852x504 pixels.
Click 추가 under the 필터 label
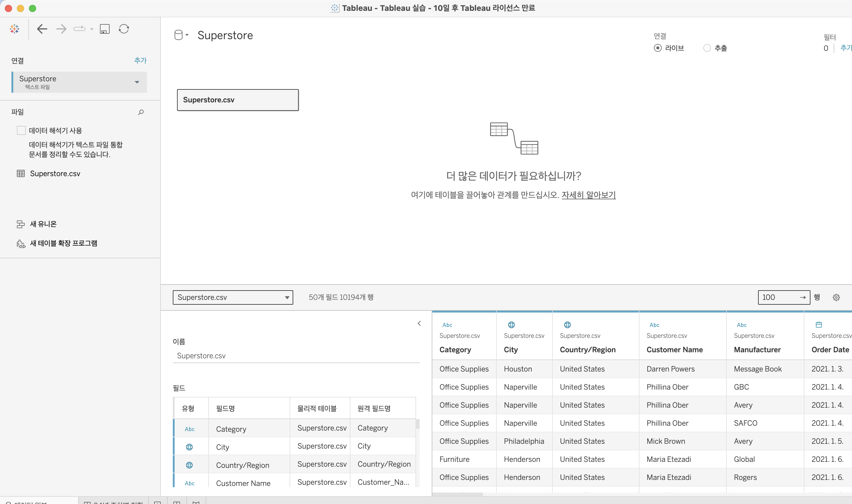(x=846, y=48)
